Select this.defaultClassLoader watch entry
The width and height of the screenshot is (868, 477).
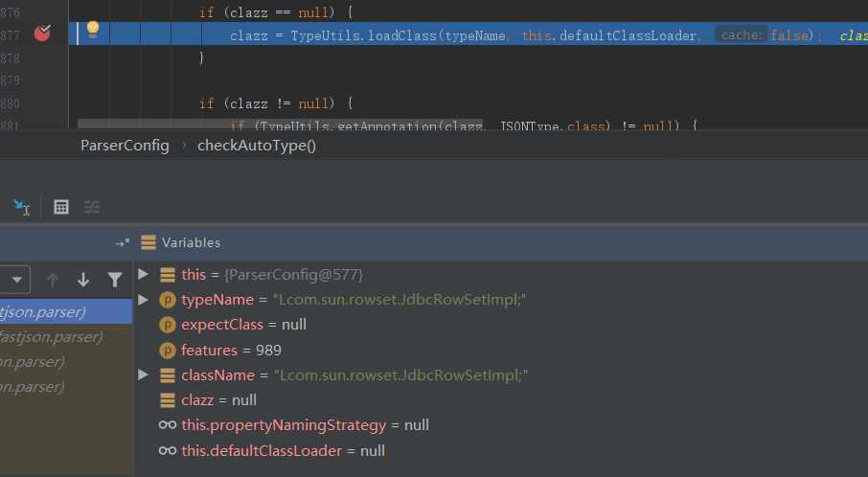[283, 450]
